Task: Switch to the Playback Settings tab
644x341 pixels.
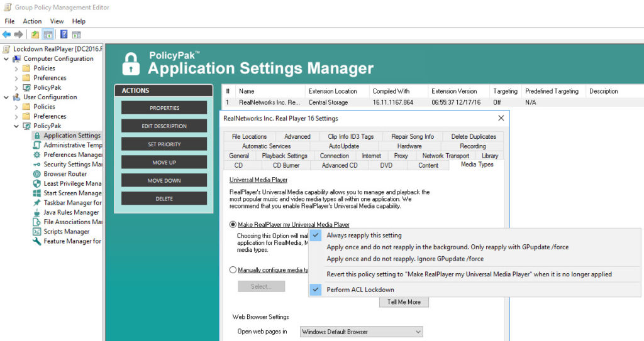Action: 285,156
